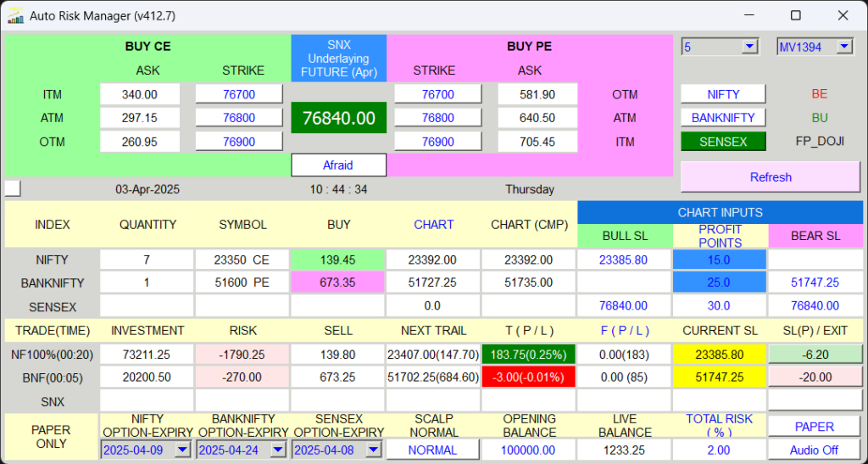Click the -20.00 SL(P)/EXIT button
The width and height of the screenshot is (868, 464).
pos(815,377)
